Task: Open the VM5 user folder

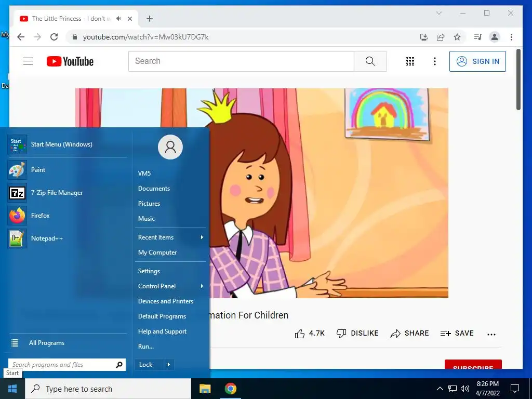Action: tap(144, 174)
